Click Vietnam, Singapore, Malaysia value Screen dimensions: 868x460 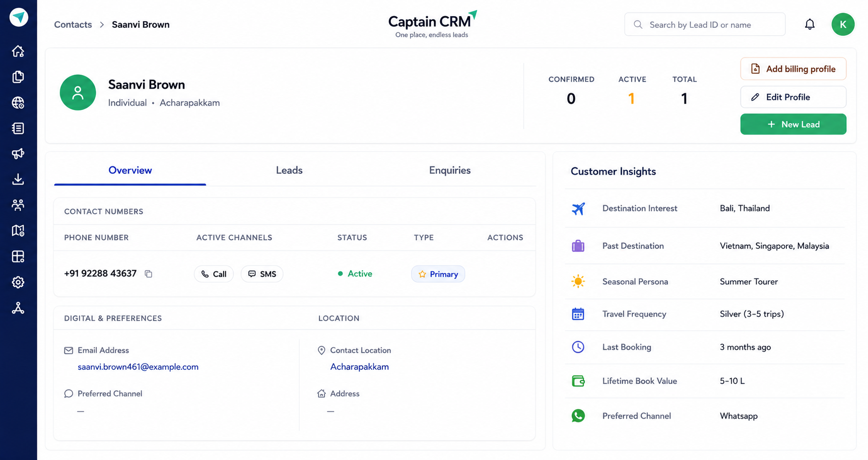pos(774,246)
